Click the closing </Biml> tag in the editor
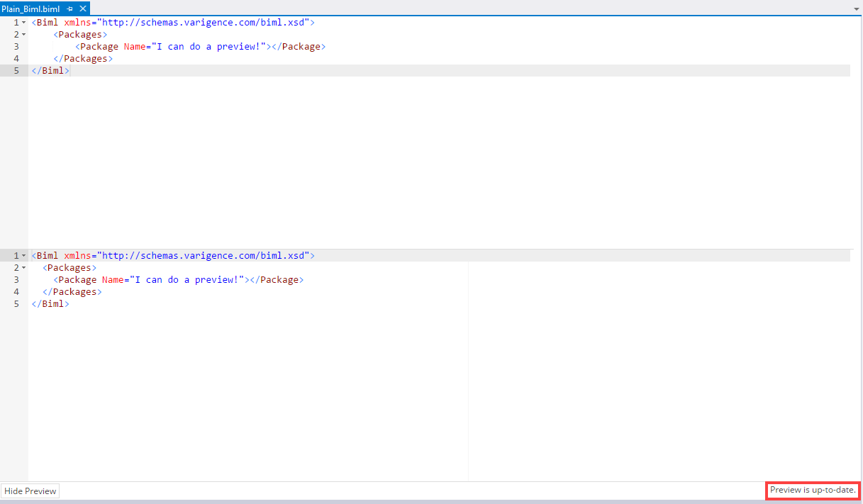 tap(50, 71)
